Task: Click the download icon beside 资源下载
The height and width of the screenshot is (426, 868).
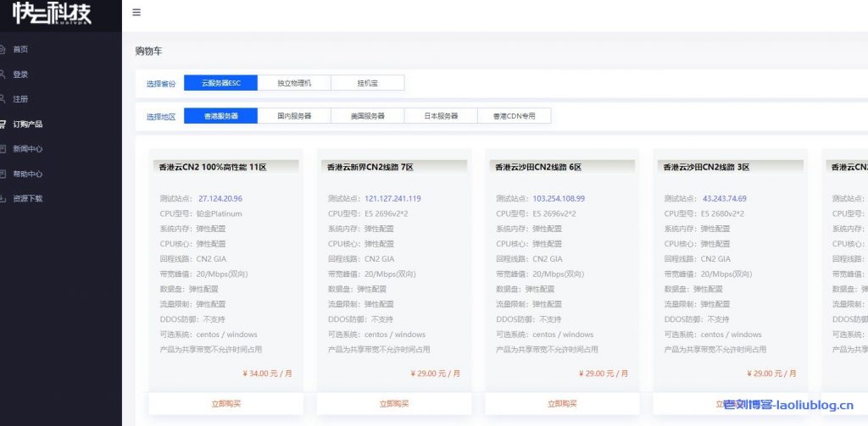Action: tap(3, 198)
